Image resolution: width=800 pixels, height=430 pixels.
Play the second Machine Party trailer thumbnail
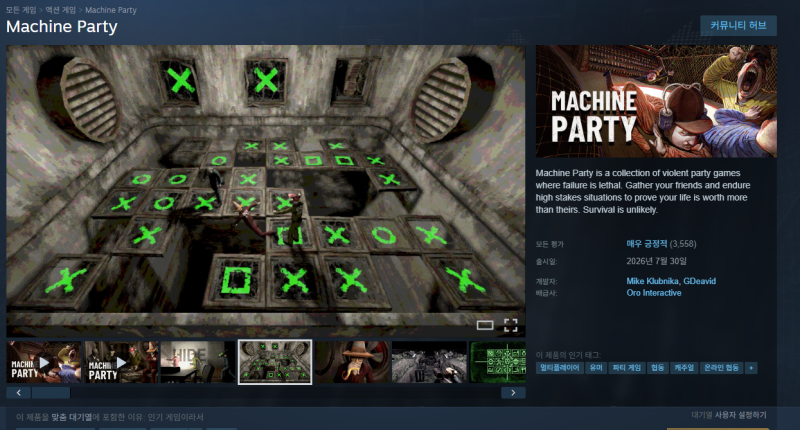pyautogui.click(x=121, y=362)
